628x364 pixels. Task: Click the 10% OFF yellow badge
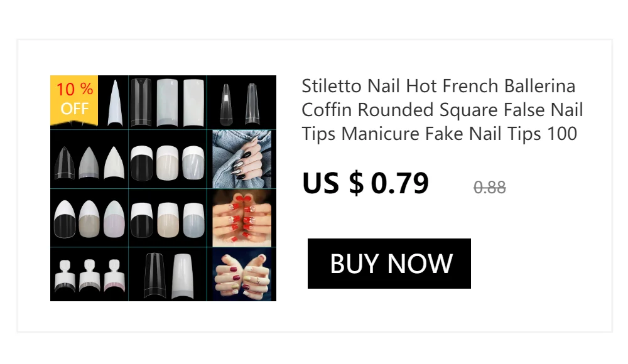click(x=74, y=100)
